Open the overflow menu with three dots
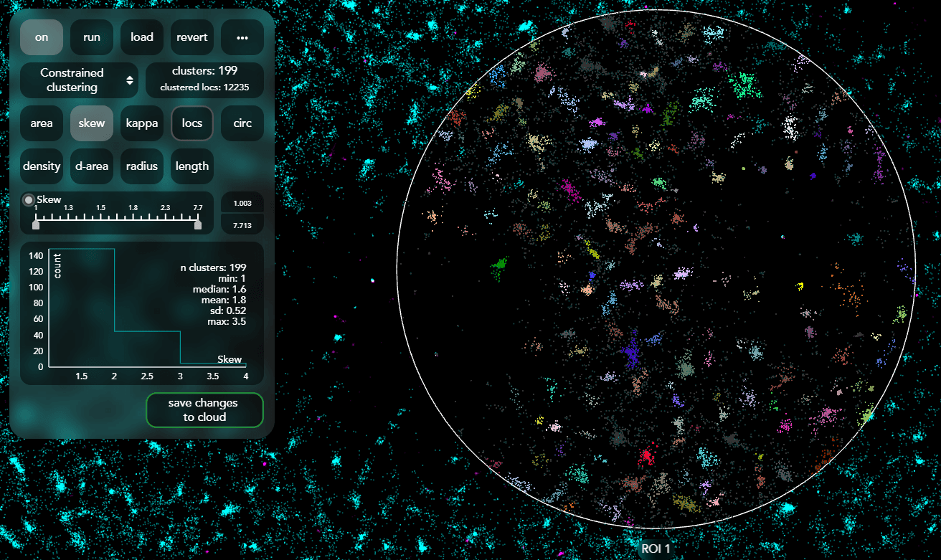Image resolution: width=941 pixels, height=560 pixels. pos(242,37)
